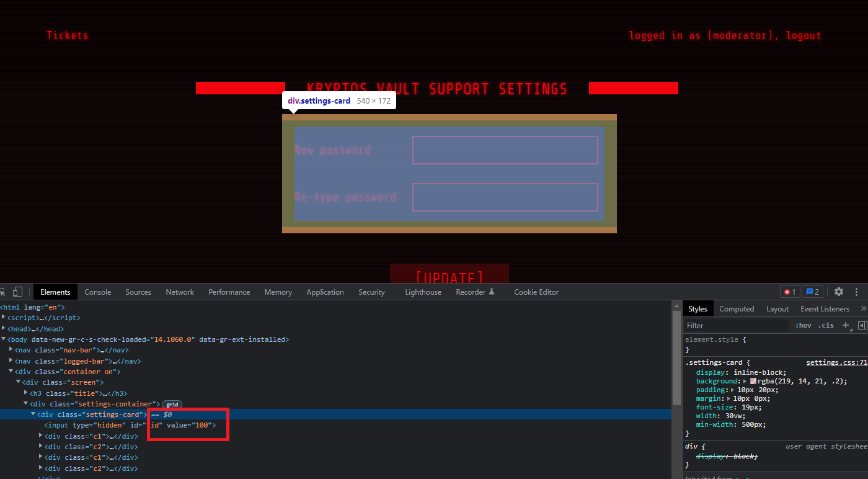Toggle element state with :hov
868x479 pixels.
click(x=804, y=325)
